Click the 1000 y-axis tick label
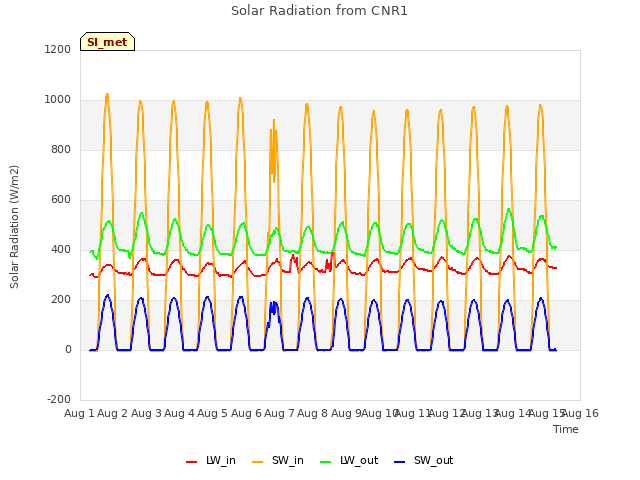This screenshot has width=640, height=480. tap(58, 100)
